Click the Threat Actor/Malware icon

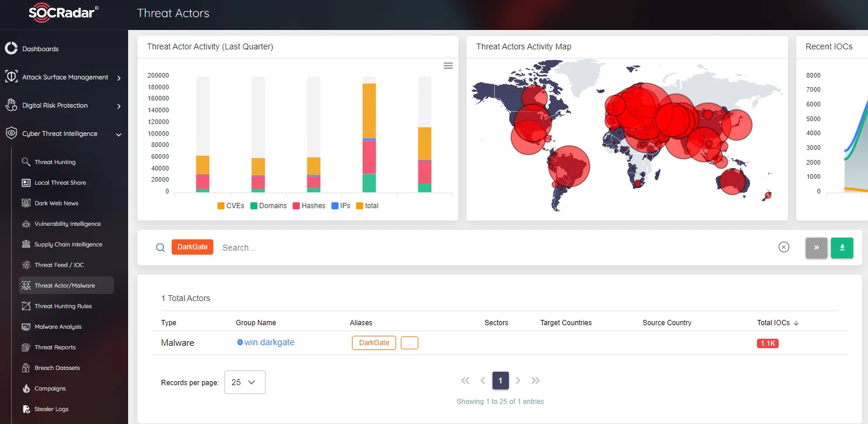[x=26, y=285]
